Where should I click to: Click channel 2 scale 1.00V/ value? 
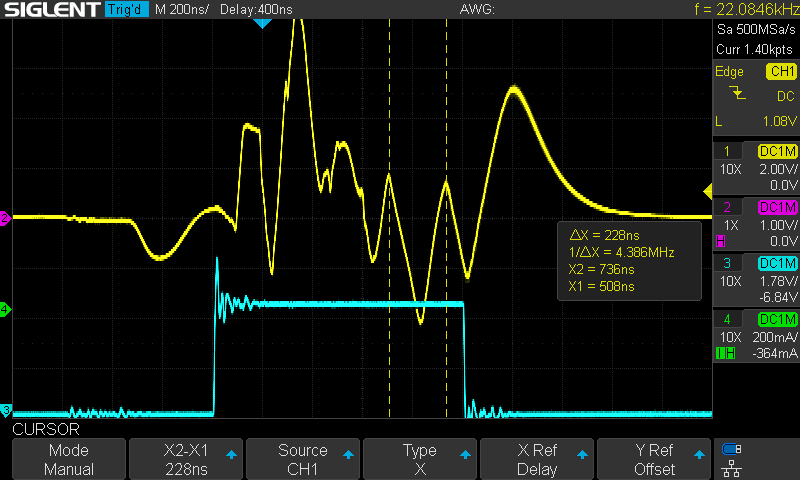[778, 225]
